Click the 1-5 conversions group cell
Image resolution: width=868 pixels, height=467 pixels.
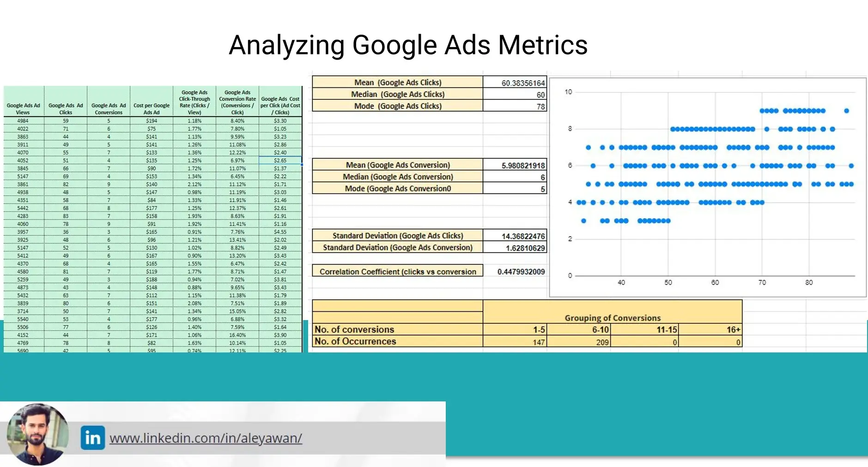click(515, 329)
